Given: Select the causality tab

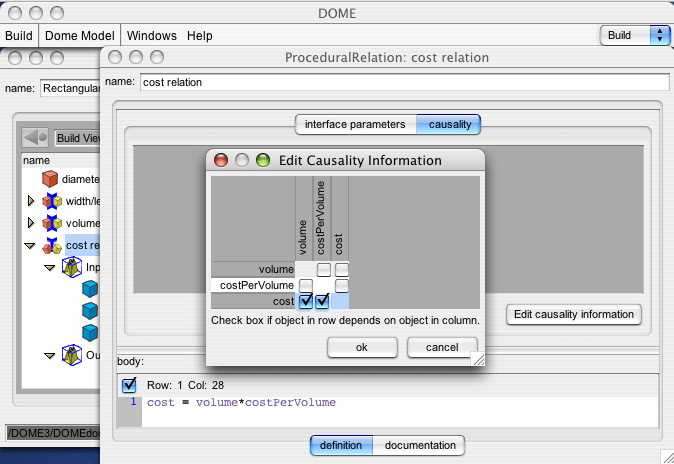Looking at the screenshot, I should (449, 124).
